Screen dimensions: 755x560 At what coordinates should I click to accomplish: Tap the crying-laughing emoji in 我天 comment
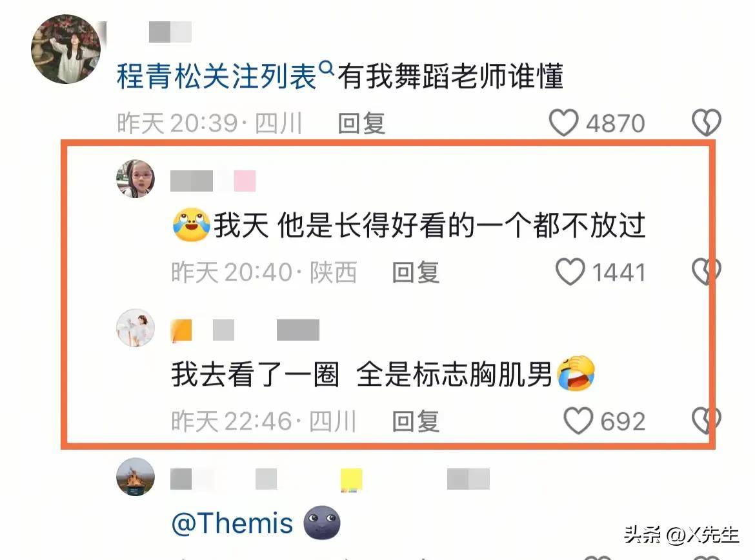click(191, 225)
